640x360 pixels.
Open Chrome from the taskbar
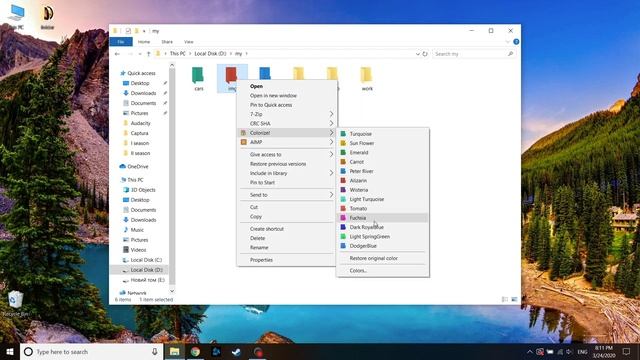coord(195,351)
